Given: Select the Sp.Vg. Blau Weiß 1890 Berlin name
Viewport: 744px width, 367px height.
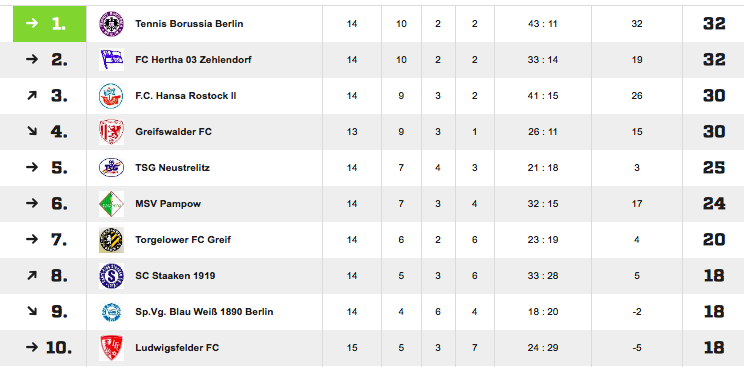Looking at the screenshot, I should click(204, 312).
